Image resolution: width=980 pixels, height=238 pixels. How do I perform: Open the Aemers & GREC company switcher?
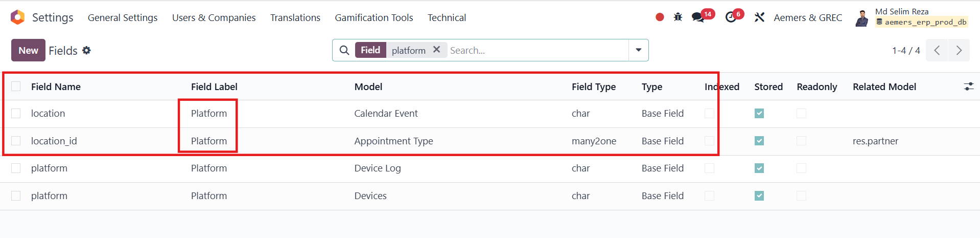click(x=807, y=17)
